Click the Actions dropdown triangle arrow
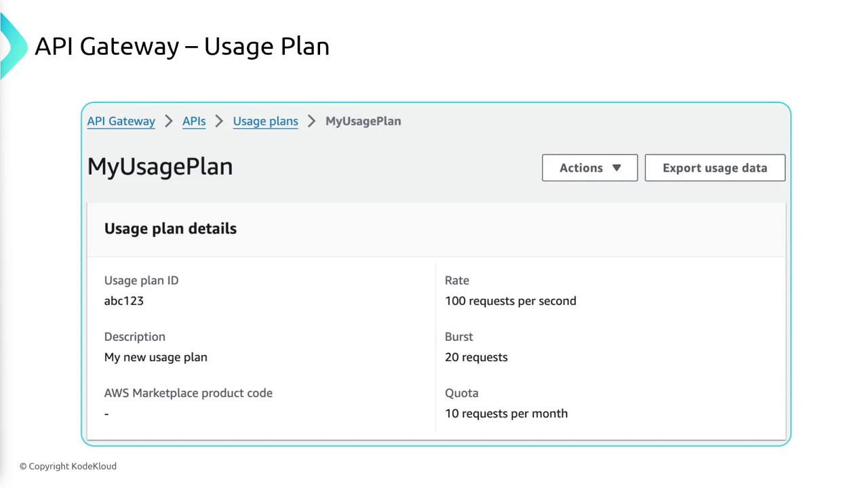Image resolution: width=868 pixels, height=488 pixels. tap(616, 168)
